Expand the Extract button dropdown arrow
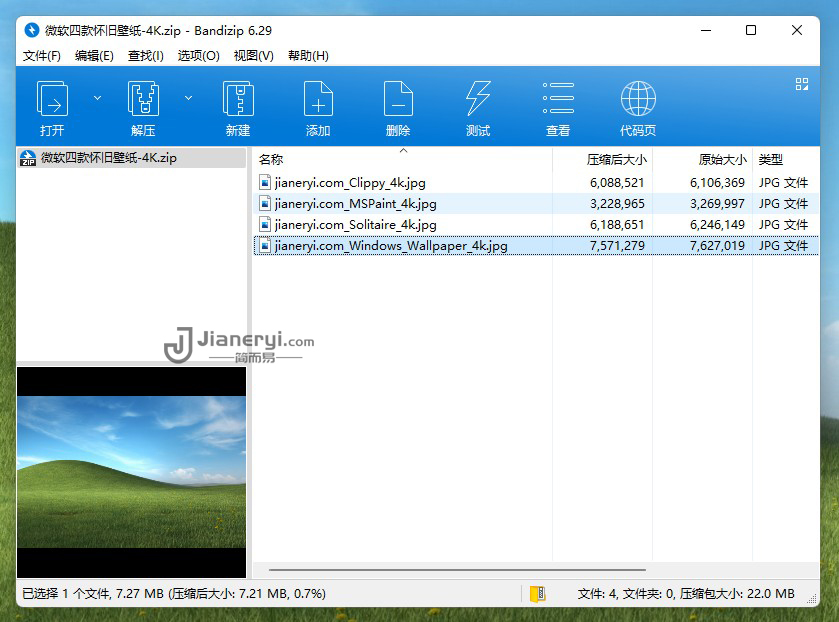 (x=188, y=98)
